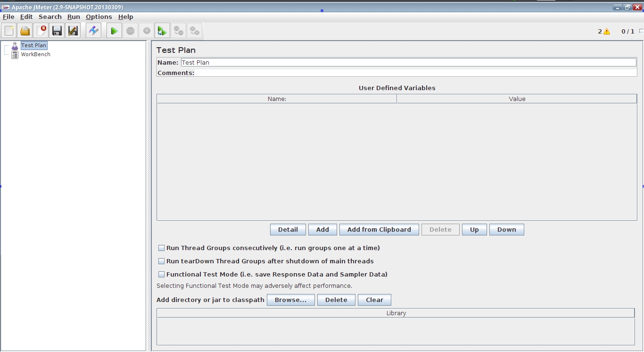Click the Name: column header in the variables table
Viewport: 644px width, 352px height.
(x=277, y=99)
